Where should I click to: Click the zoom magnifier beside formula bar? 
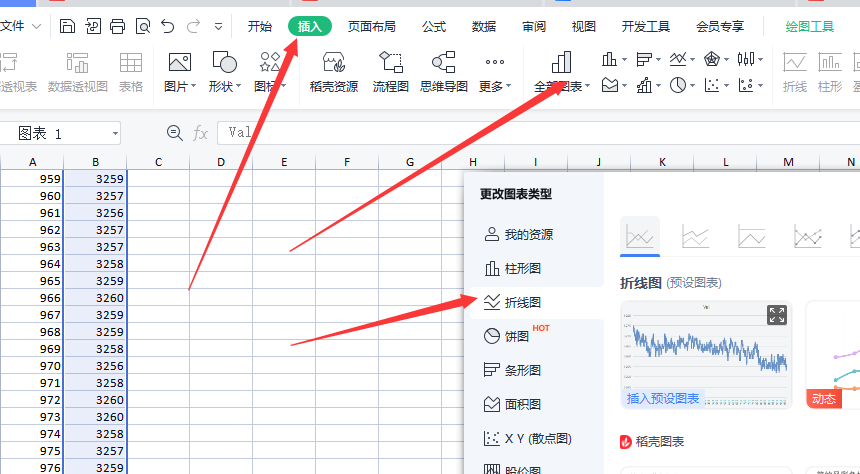pyautogui.click(x=174, y=133)
